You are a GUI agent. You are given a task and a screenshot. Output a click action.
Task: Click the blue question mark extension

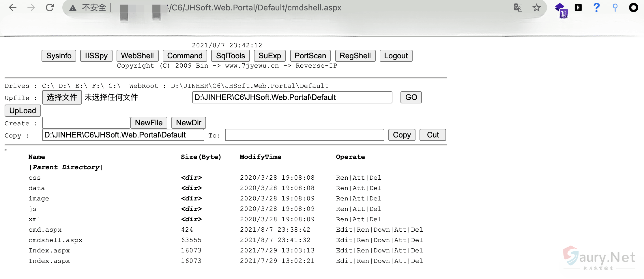tap(596, 8)
